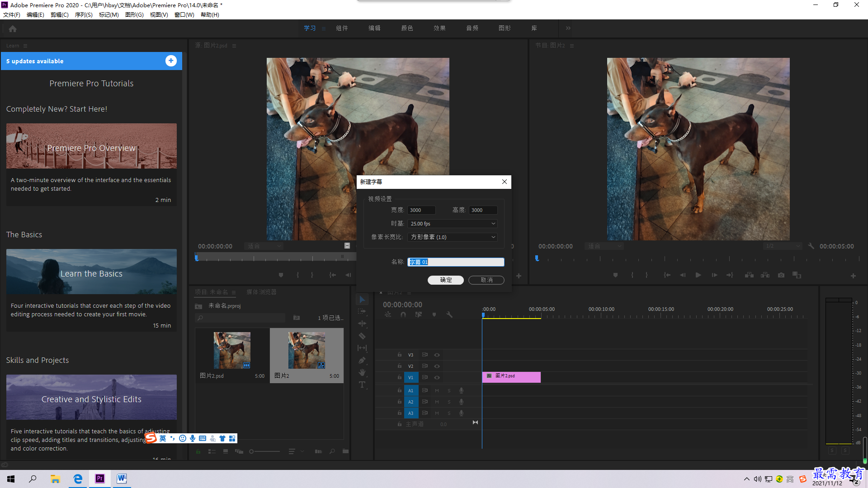The height and width of the screenshot is (488, 868).
Task: Toggle V3 track output eye
Action: (437, 355)
